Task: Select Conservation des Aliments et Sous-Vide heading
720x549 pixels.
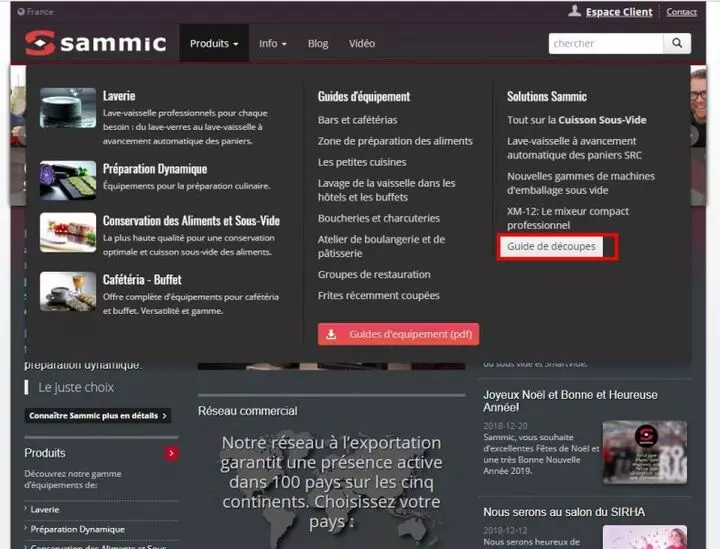Action: point(191,221)
